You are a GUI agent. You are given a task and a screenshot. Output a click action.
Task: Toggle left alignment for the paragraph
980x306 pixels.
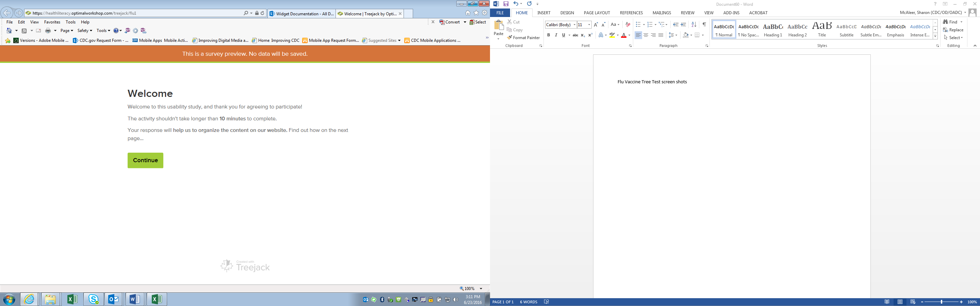[x=638, y=35]
